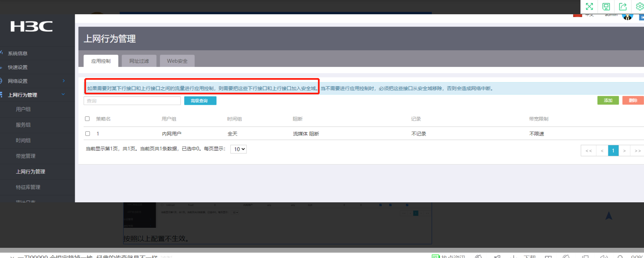Click the 不限速 cell in row 1

[537, 134]
